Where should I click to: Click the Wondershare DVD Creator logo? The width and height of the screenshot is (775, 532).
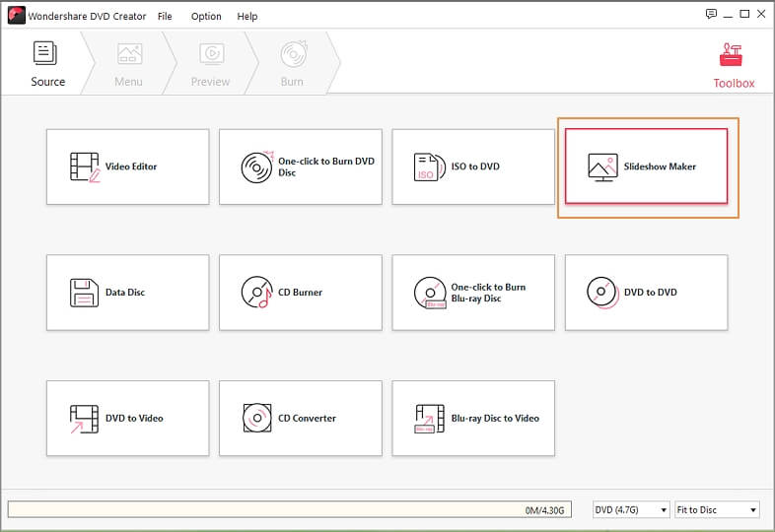17,16
